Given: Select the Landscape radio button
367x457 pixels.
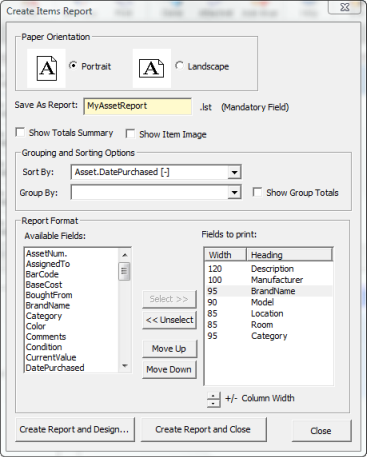Looking at the screenshot, I should pos(179,65).
